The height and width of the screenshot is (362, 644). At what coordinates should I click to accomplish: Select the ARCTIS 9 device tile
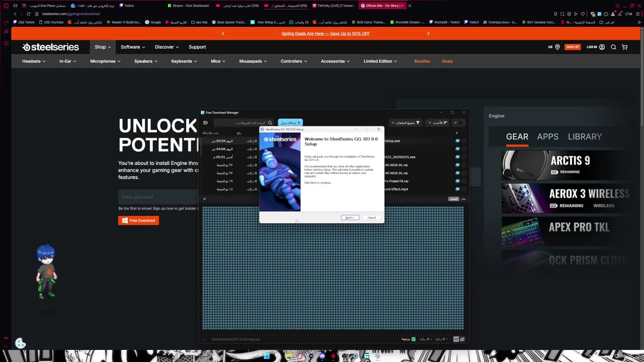pos(566,165)
